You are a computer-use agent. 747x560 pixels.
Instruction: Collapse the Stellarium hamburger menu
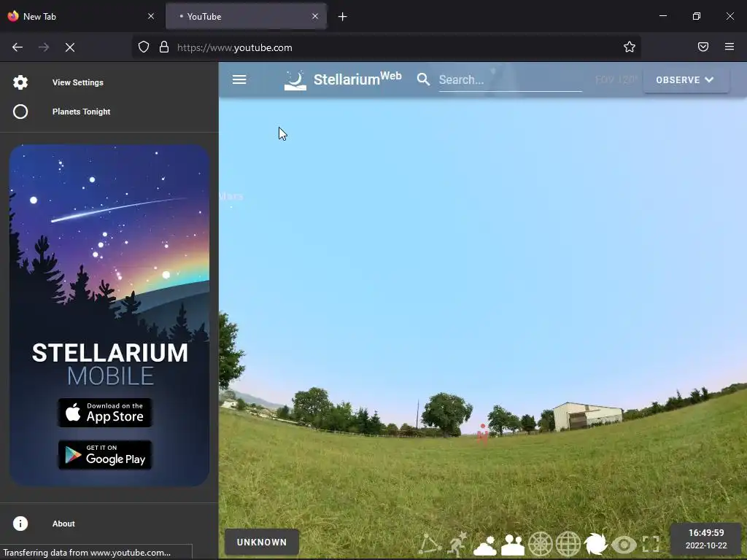coord(239,79)
